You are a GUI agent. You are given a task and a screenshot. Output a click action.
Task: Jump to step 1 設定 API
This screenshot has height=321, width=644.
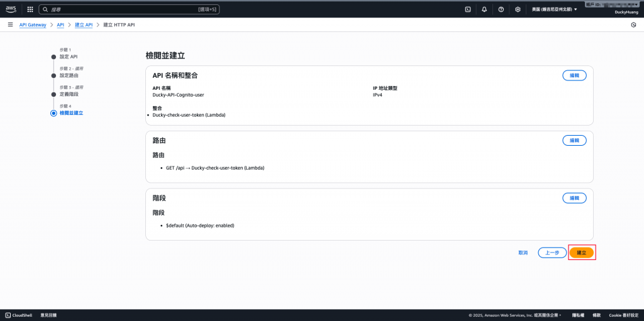pyautogui.click(x=68, y=57)
